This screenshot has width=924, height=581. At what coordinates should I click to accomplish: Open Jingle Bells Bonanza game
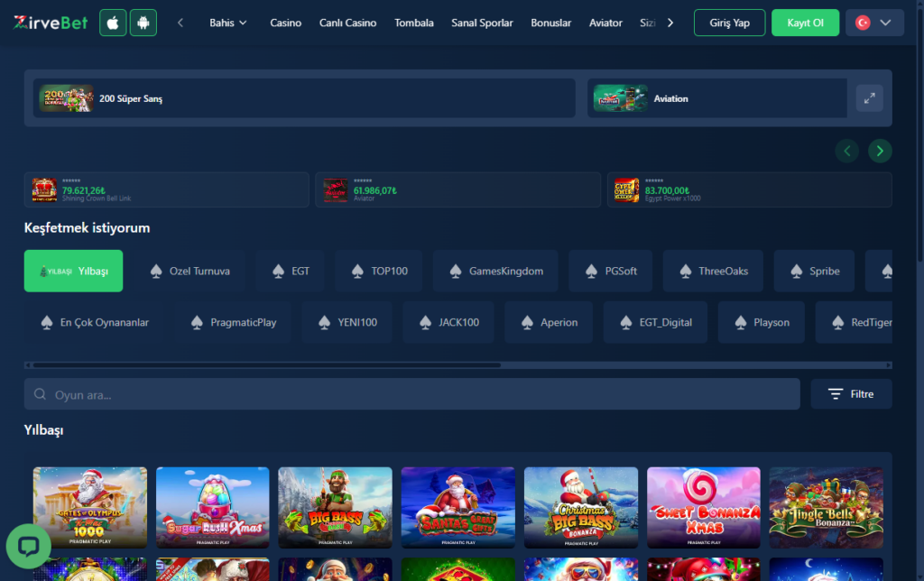pos(827,507)
